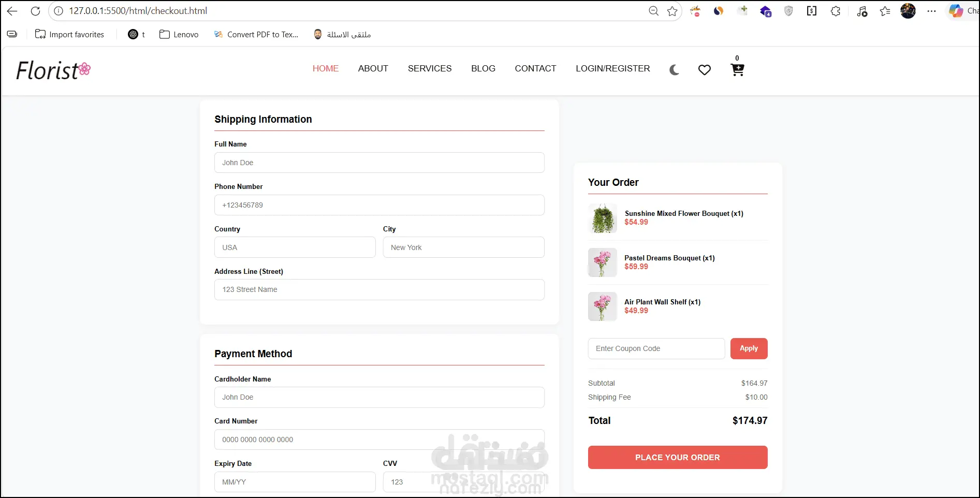Click the Sunshine Mixed Flower Bouquet thumbnail
Image resolution: width=980 pixels, height=498 pixels.
click(x=603, y=218)
